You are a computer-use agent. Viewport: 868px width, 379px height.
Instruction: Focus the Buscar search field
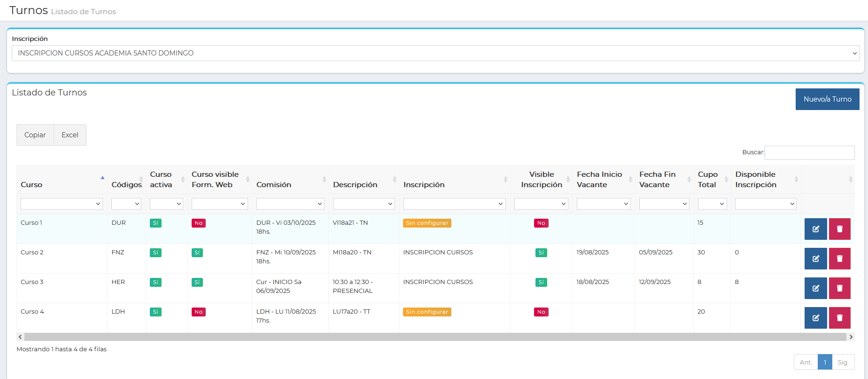(810, 152)
